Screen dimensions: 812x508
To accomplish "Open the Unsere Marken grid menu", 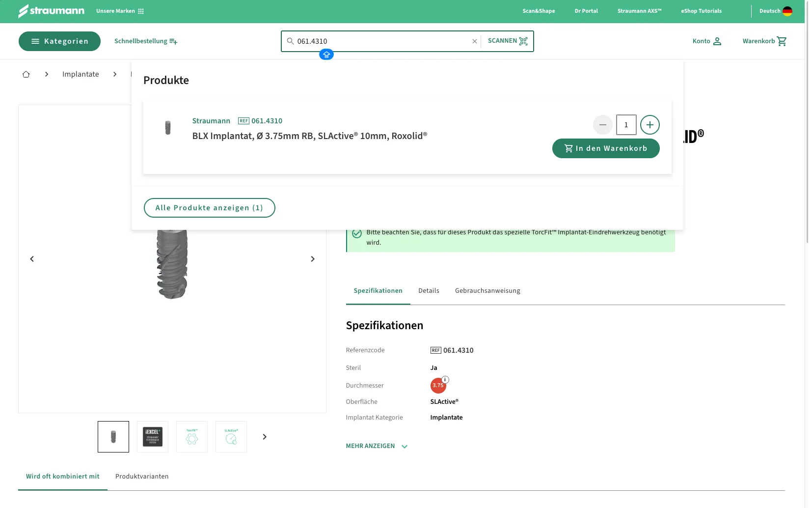I will (120, 11).
